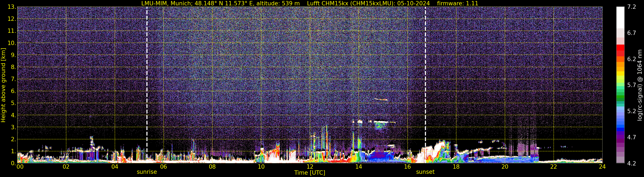The height and width of the screenshot is (177, 644).
Task: Click the time axis tick label 14
Action: tap(358, 167)
